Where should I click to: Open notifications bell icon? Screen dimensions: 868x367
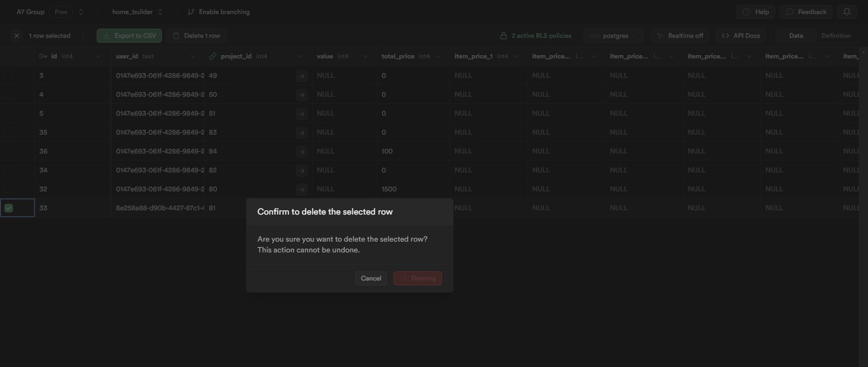pos(847,12)
